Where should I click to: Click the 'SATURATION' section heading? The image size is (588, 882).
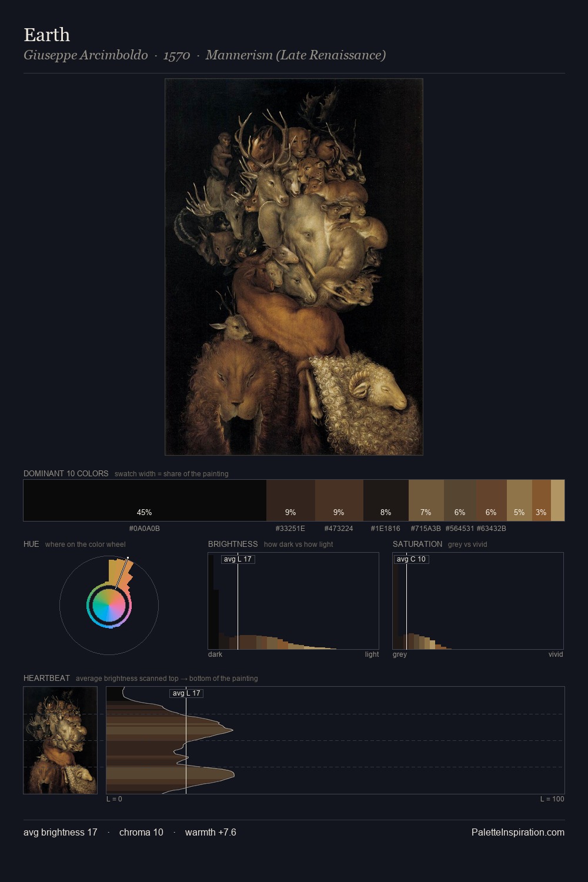[417, 544]
